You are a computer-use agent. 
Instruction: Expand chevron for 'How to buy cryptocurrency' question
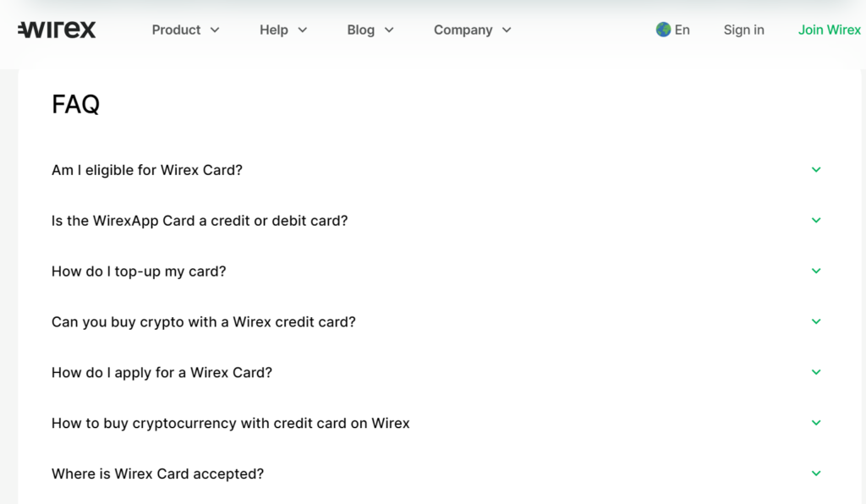pos(816,423)
